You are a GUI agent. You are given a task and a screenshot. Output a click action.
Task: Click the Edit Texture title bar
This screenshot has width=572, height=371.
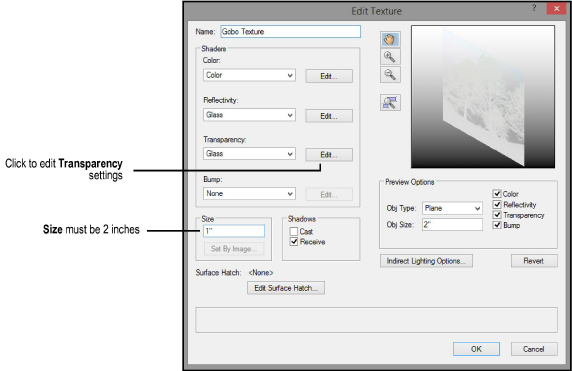click(x=376, y=11)
